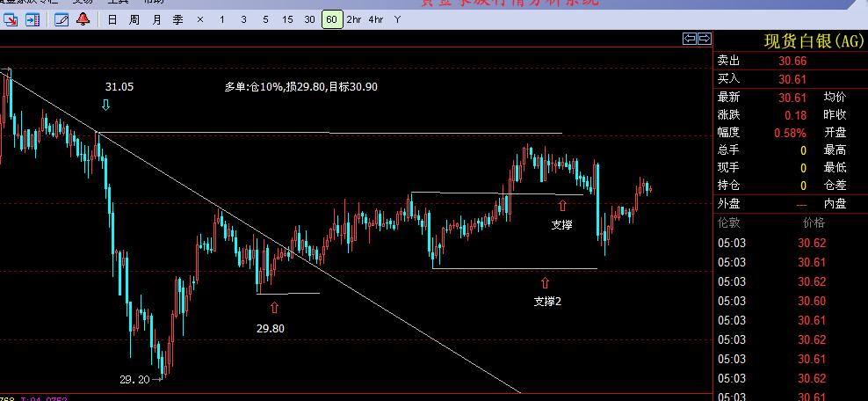Screen dimensions: 868x401
Task: Click the 29.80 chart annotation
Action: tap(270, 328)
